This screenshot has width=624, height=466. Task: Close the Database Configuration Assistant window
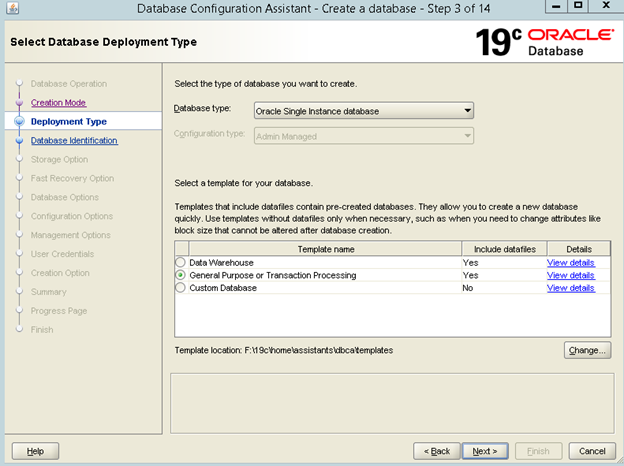(606, 6)
